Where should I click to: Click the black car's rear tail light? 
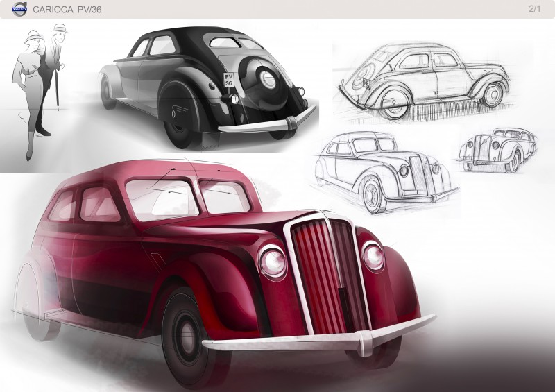pos(234,99)
